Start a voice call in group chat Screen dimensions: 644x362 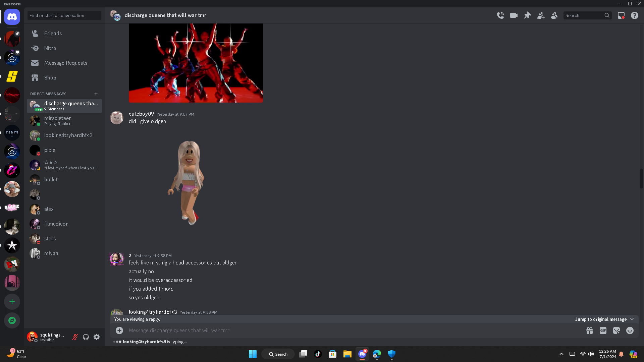[x=500, y=15]
